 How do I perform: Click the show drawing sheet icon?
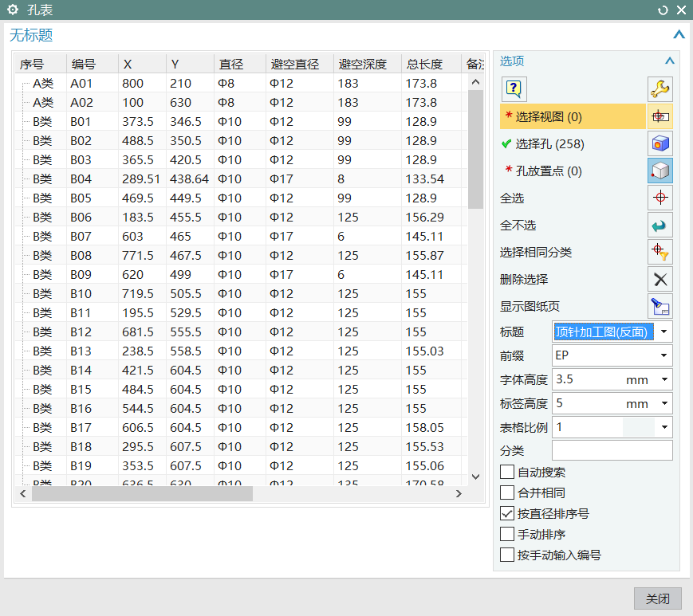[660, 306]
